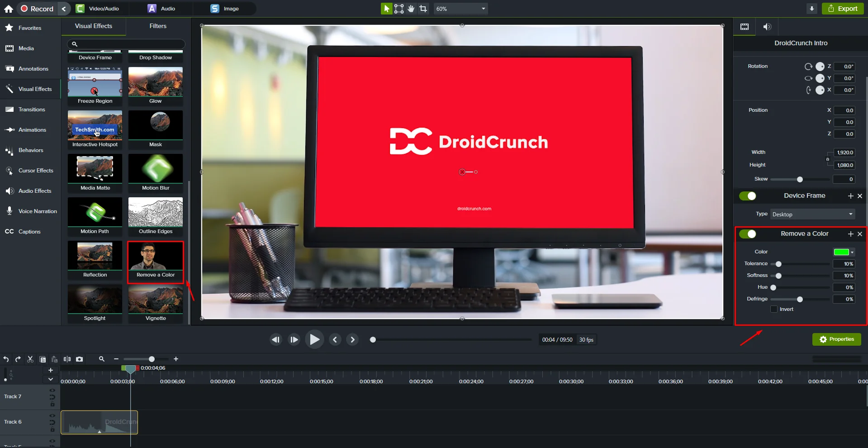
Task: Jump to previous marker
Action: 335,340
